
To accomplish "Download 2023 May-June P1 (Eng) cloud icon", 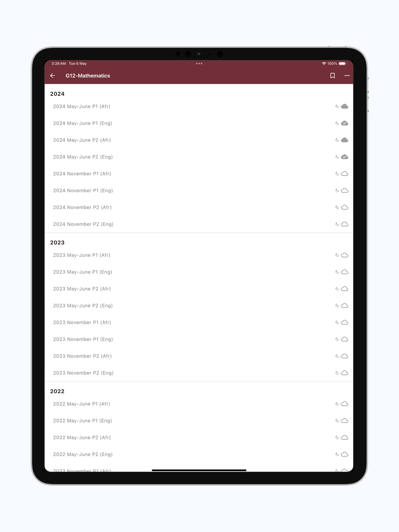I will coord(345,272).
